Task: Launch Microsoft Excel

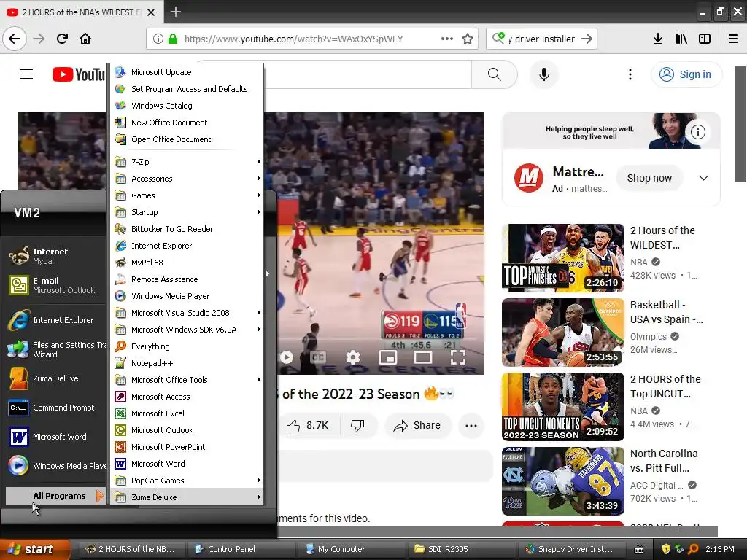Action: coord(187,413)
